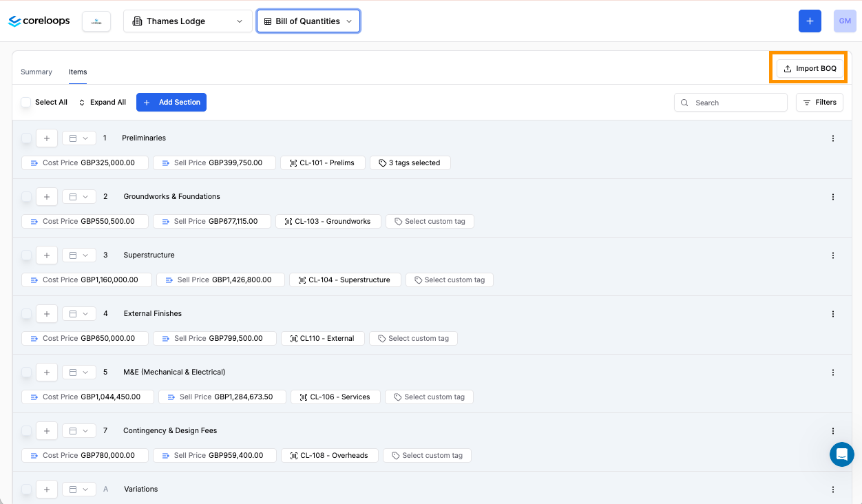The image size is (862, 504).
Task: Click the plus icon in Preliminaries row
Action: 46,138
